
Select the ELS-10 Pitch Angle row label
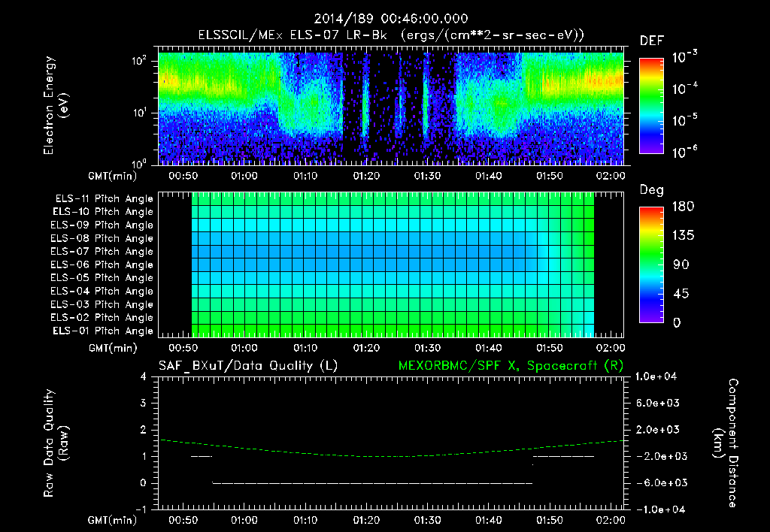coord(103,212)
